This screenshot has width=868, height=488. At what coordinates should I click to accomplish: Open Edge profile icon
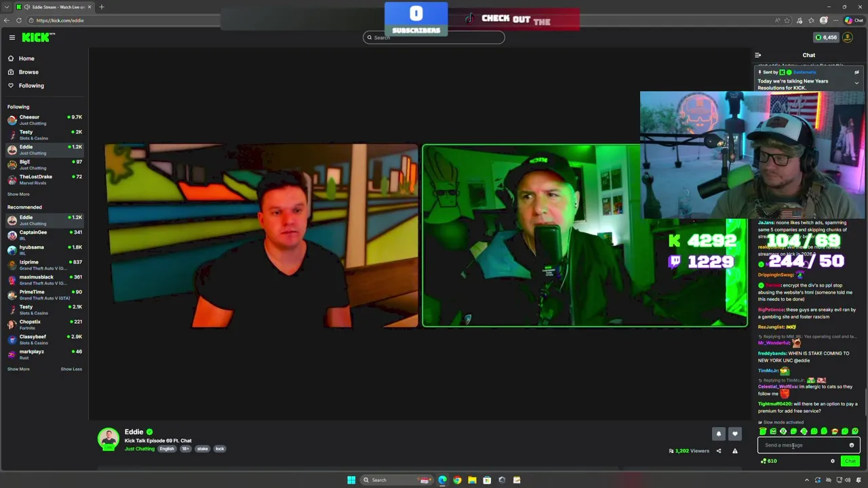(823, 20)
